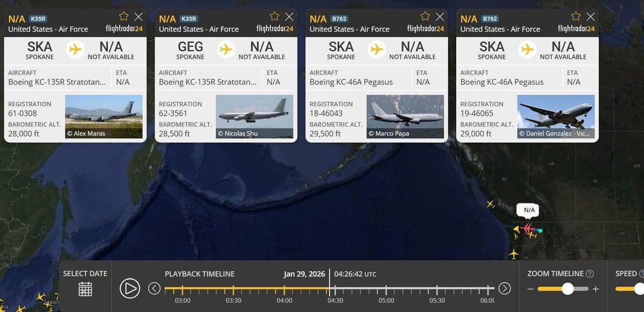
Task: Click the N/A aircraft label on map
Action: click(529, 211)
